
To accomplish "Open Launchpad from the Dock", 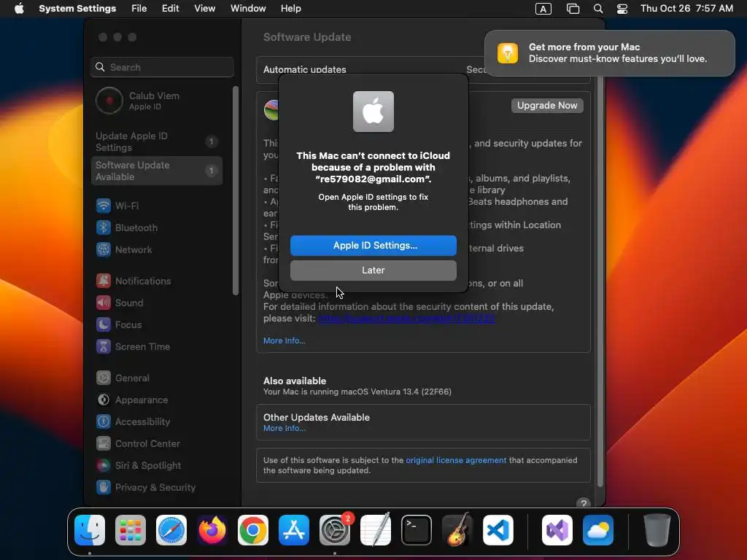I will pyautogui.click(x=131, y=530).
